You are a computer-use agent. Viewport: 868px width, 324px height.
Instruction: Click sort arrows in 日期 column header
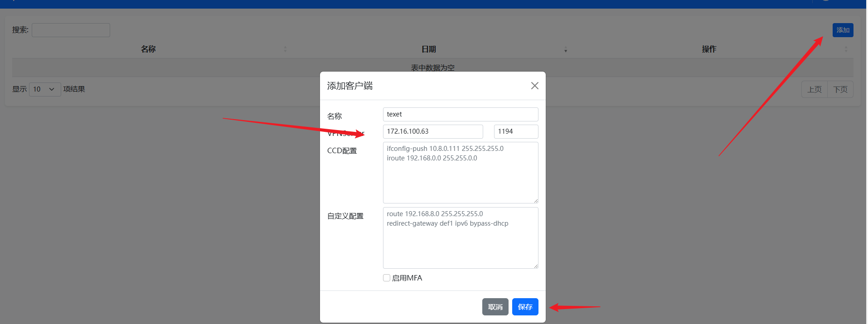pos(565,49)
